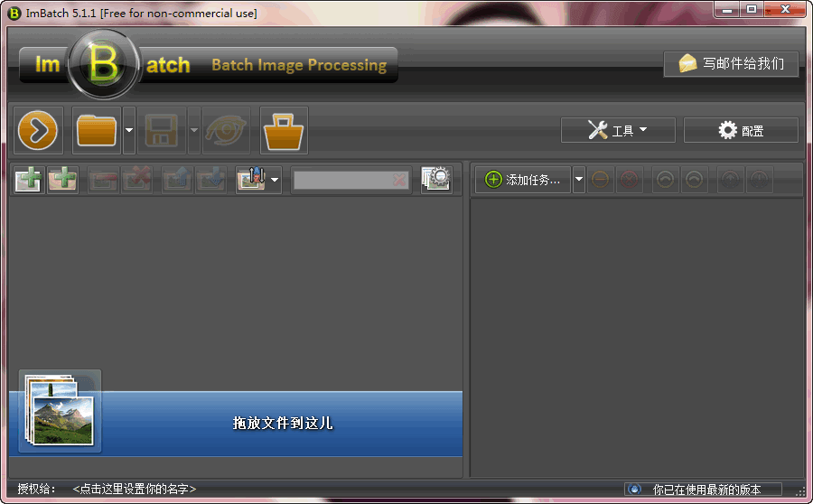Toggle the eye preview icon

pyautogui.click(x=225, y=131)
